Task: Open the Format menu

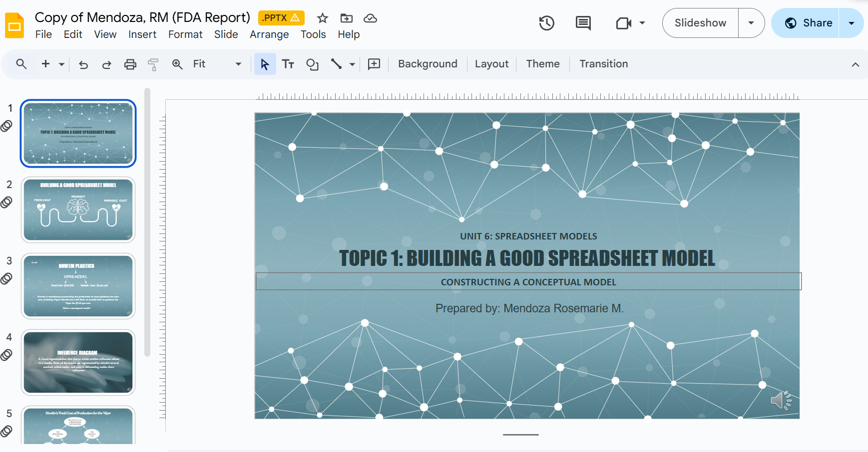Action: click(185, 34)
